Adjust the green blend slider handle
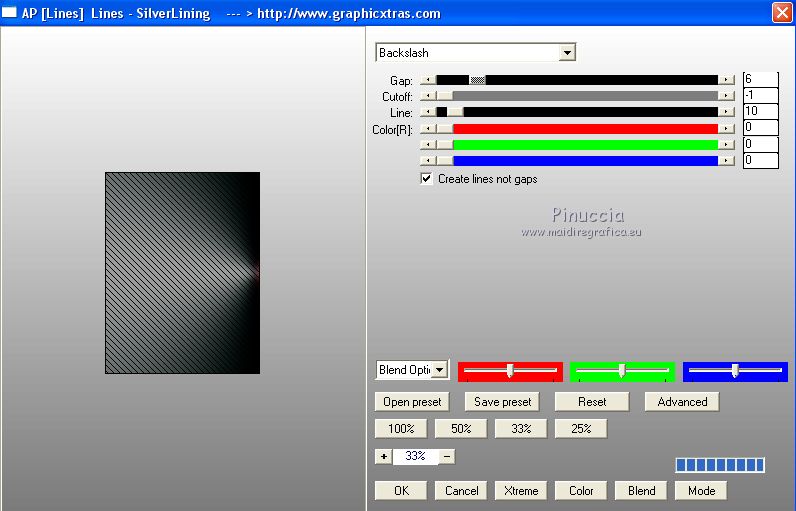Image resolution: width=796 pixels, height=511 pixels. [x=622, y=370]
